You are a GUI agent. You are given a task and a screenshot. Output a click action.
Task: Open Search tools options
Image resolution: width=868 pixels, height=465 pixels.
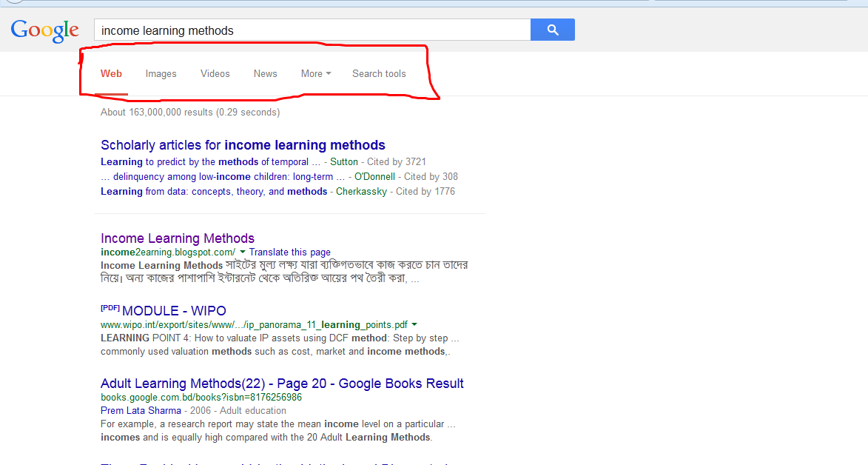[379, 74]
